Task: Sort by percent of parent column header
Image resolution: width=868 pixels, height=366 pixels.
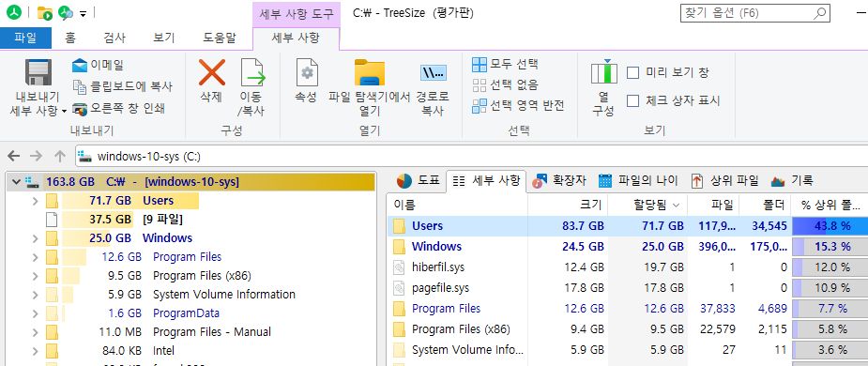Action: pyautogui.click(x=830, y=206)
